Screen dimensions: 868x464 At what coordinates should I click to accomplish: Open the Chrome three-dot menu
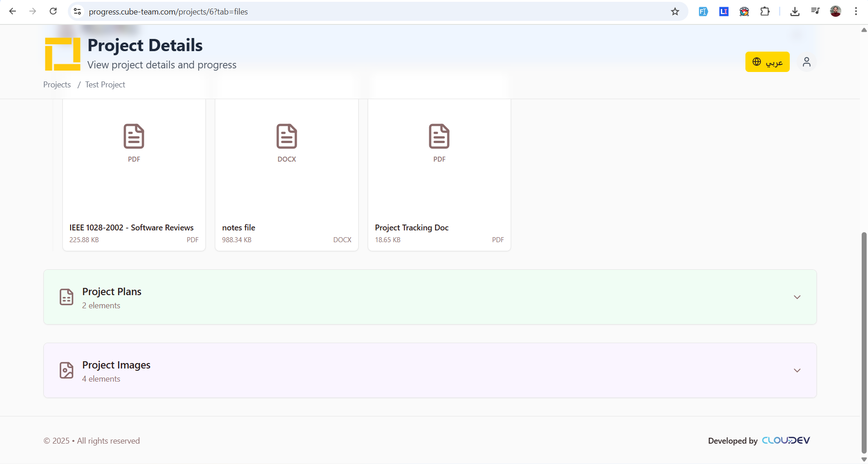856,12
